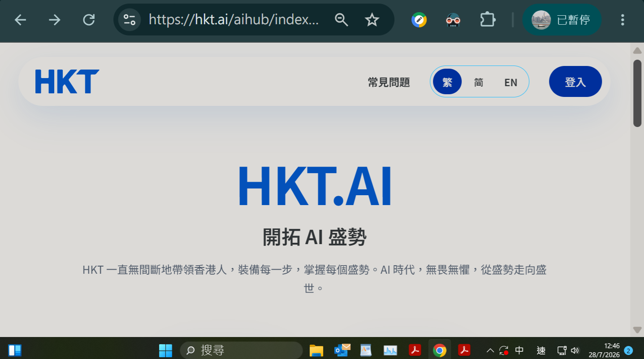
Task: Open the chart monitor taskbar icon
Action: pos(390,350)
